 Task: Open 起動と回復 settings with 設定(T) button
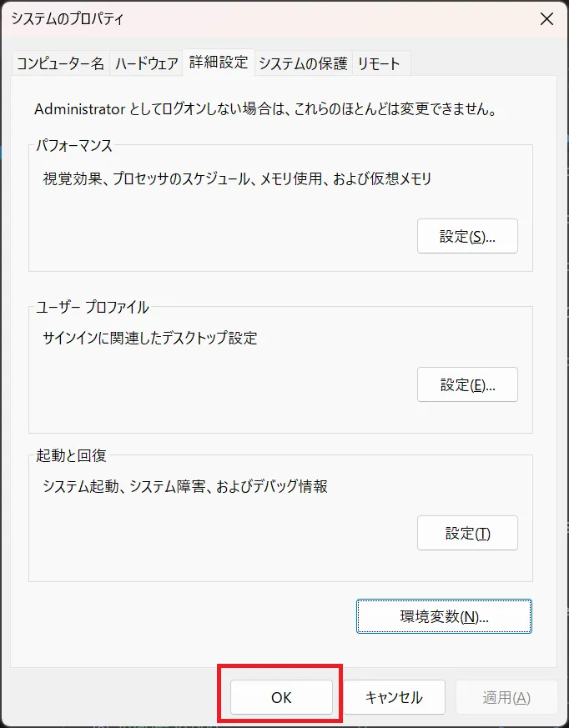(x=467, y=533)
